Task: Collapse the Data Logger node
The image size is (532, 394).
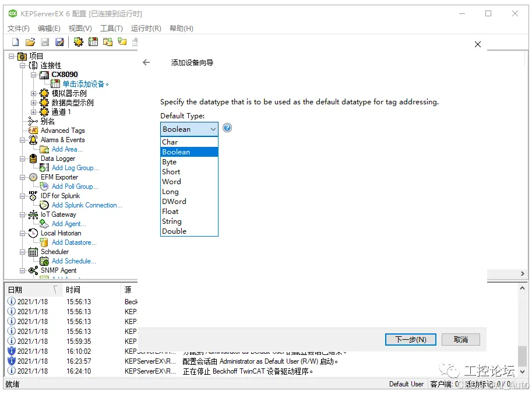Action: click(x=22, y=159)
